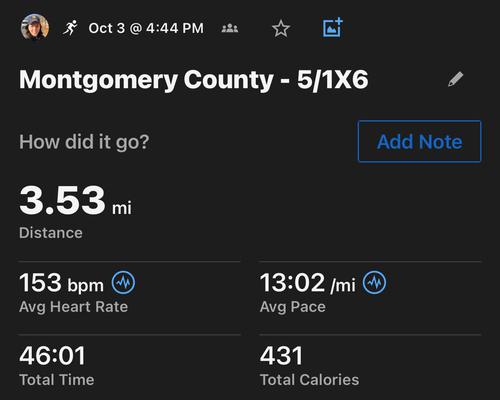Tap the How did it go? prompt
Viewport: 500px width, 400px height.
click(84, 142)
